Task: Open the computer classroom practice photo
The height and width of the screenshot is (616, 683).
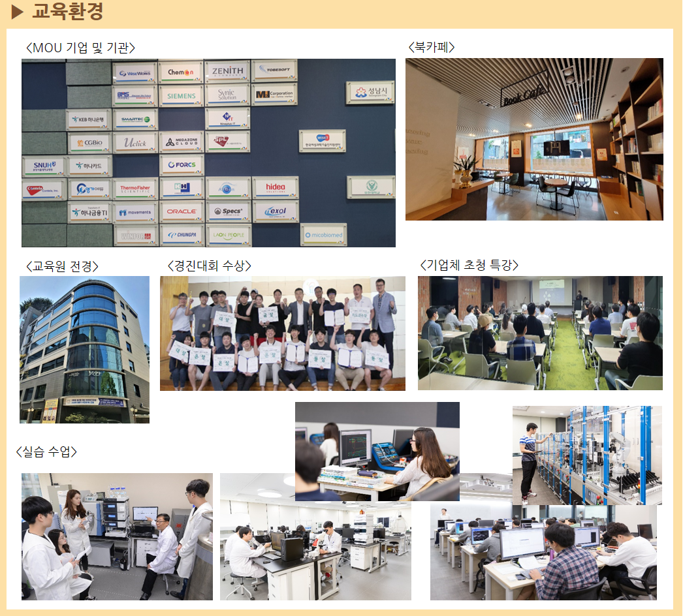Action: [543, 553]
